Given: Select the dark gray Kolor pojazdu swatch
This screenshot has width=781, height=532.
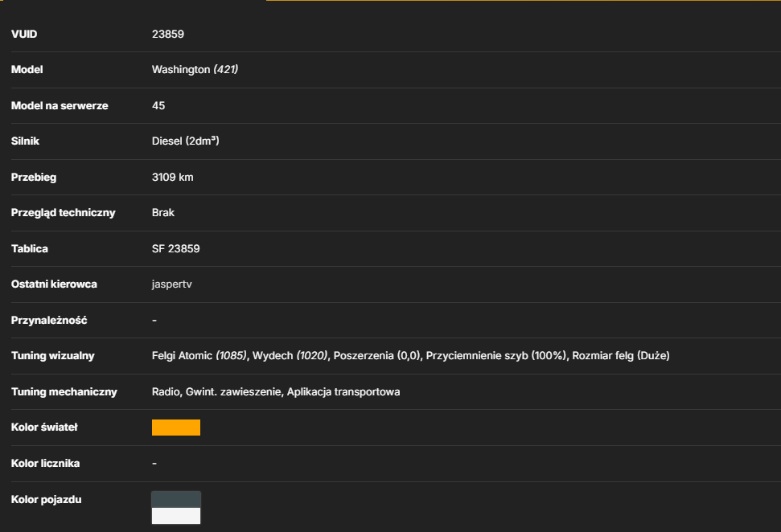Looking at the screenshot, I should pos(176,499).
